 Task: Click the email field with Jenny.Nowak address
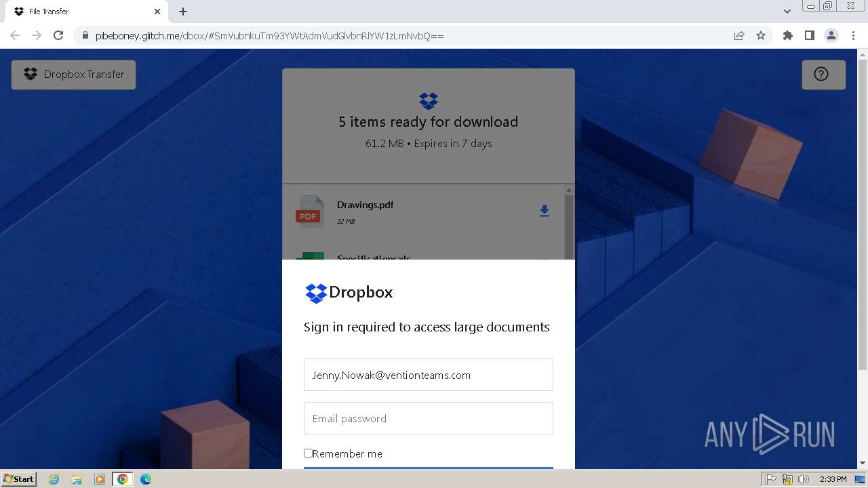point(429,375)
